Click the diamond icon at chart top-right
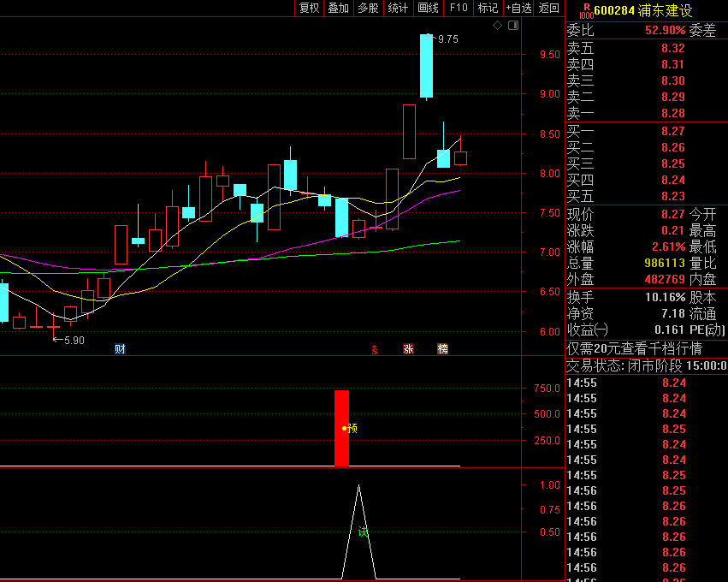This screenshot has height=582, width=728. (498, 26)
